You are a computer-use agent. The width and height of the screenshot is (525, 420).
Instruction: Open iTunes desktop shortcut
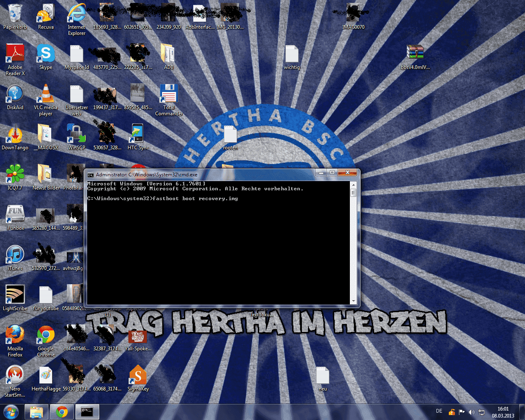coord(15,258)
